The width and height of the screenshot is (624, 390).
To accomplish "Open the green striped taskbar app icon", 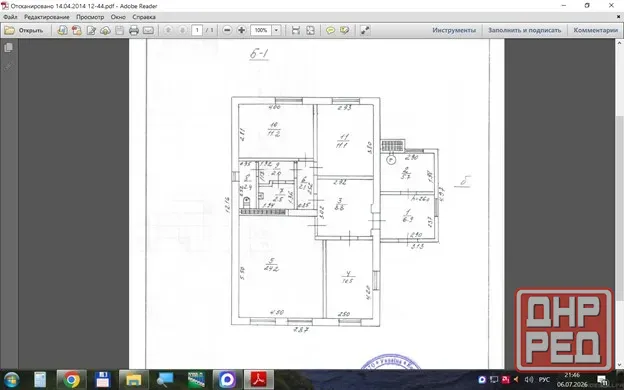I will [196, 380].
